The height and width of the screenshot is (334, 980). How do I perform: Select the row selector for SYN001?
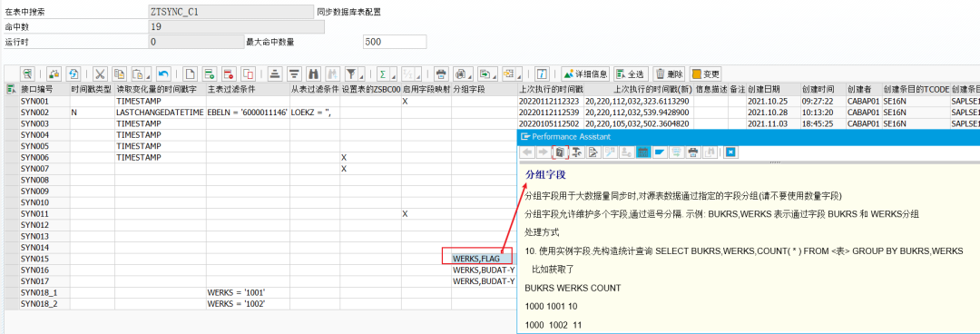pyautogui.click(x=11, y=102)
